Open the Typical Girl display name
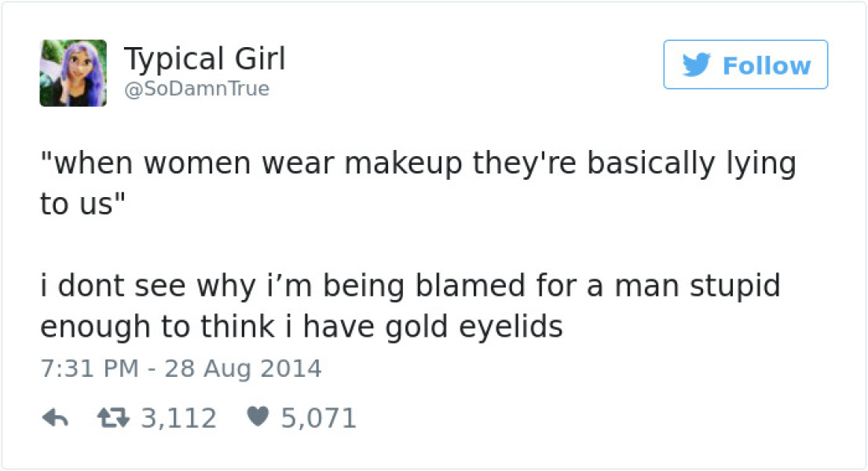The width and height of the screenshot is (868, 471). 204,59
